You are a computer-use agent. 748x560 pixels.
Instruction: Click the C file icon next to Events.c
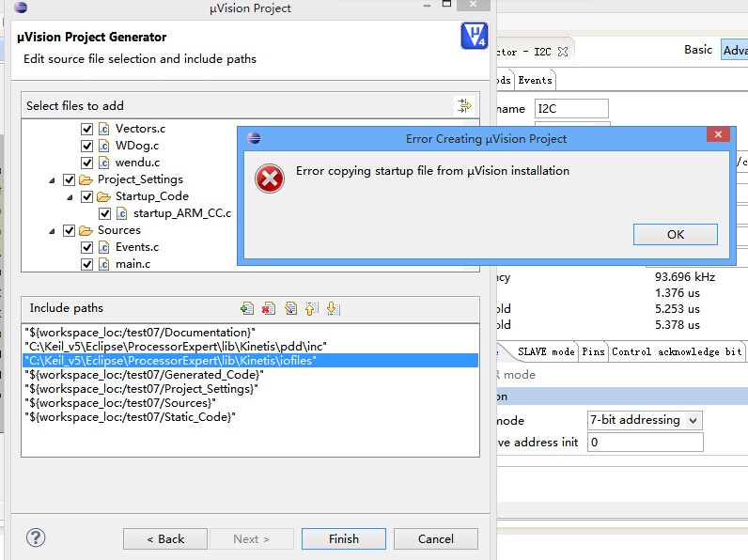click(x=103, y=247)
